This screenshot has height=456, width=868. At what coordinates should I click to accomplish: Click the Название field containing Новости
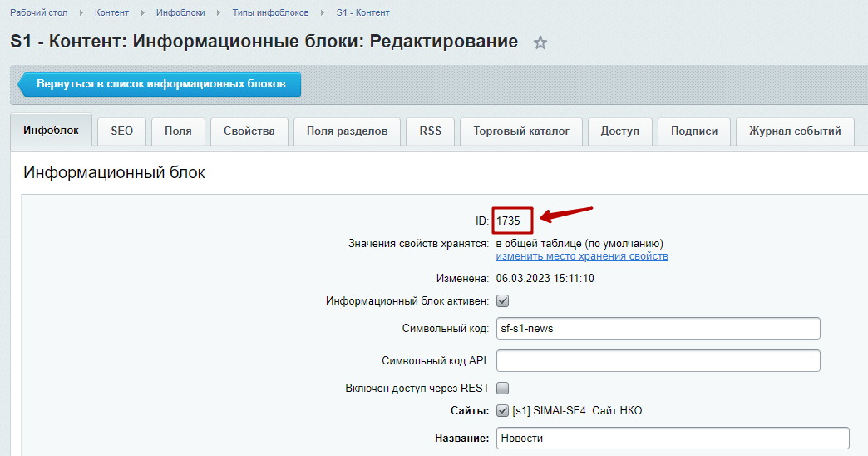point(672,439)
